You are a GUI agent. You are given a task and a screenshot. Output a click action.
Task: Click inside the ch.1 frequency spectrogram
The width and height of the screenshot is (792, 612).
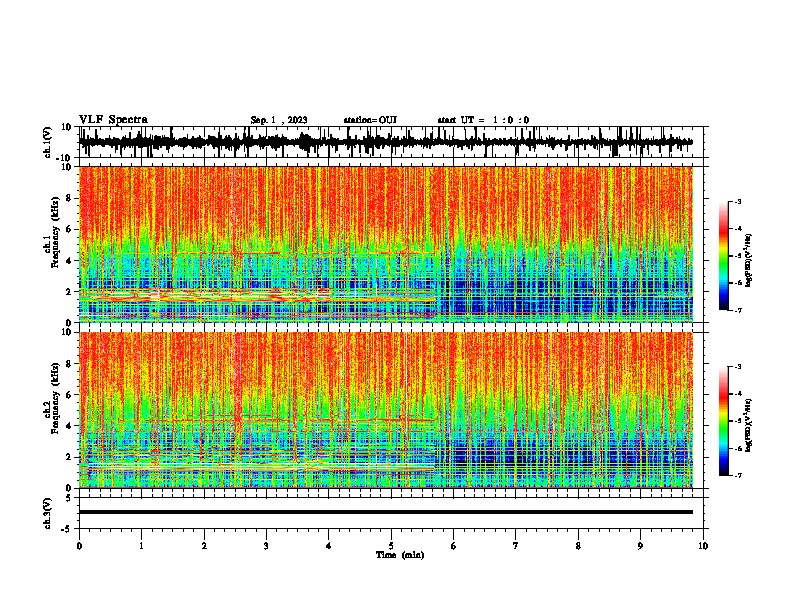386,244
